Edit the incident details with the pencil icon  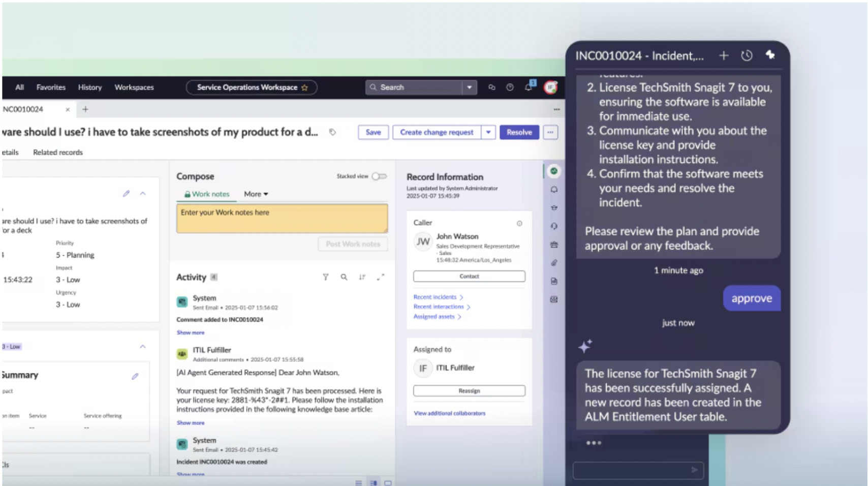click(x=126, y=194)
